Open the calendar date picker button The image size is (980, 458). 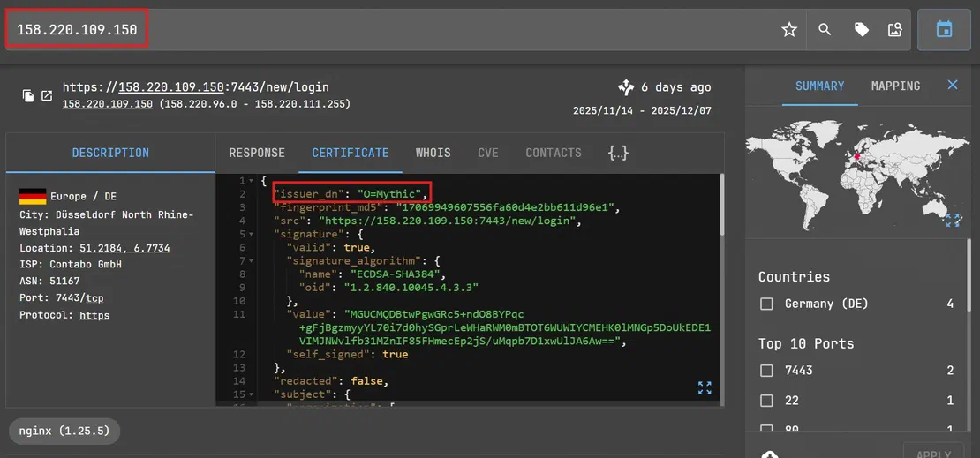click(x=944, y=29)
